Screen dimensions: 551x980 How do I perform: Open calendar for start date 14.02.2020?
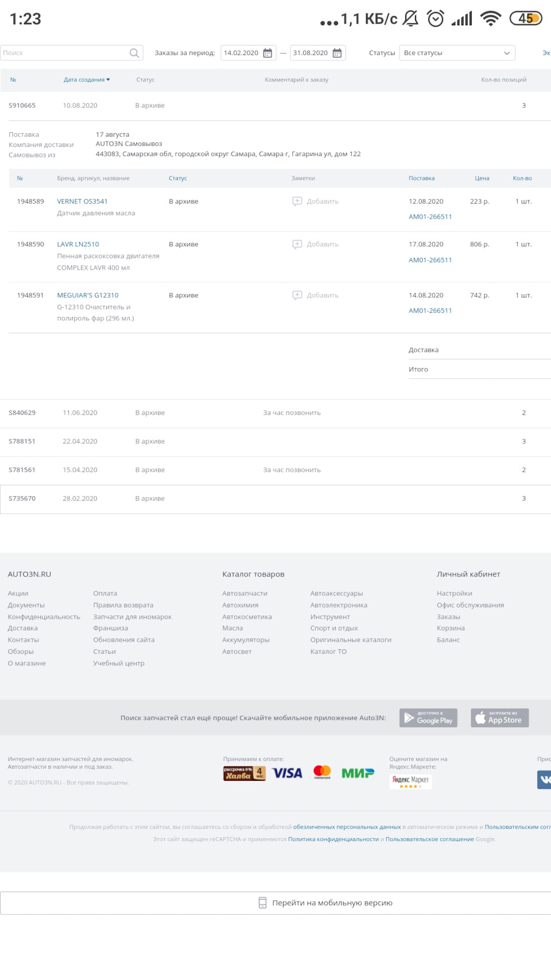tap(267, 53)
